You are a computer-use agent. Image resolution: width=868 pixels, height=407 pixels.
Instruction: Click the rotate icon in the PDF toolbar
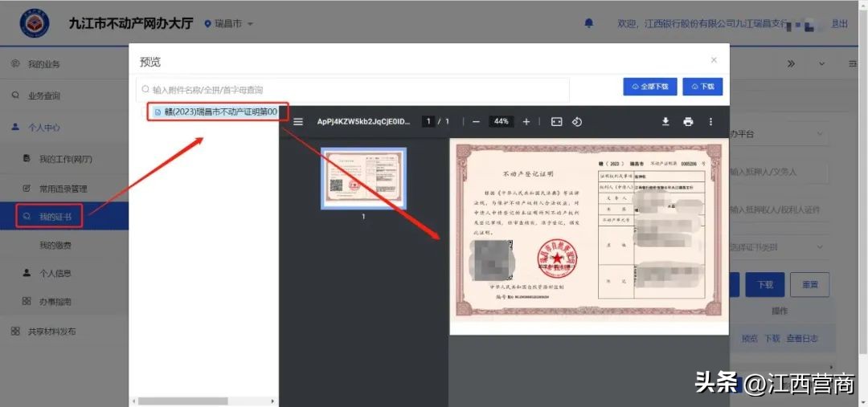coord(577,122)
